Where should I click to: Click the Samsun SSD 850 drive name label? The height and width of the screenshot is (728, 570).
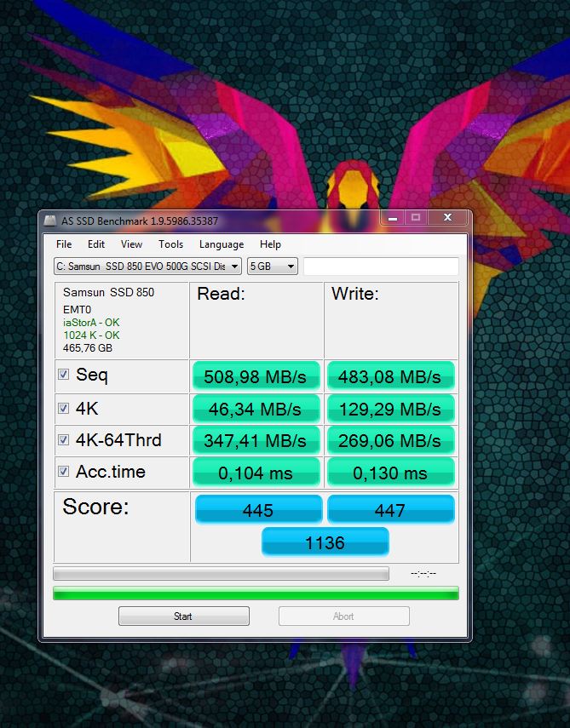point(109,293)
